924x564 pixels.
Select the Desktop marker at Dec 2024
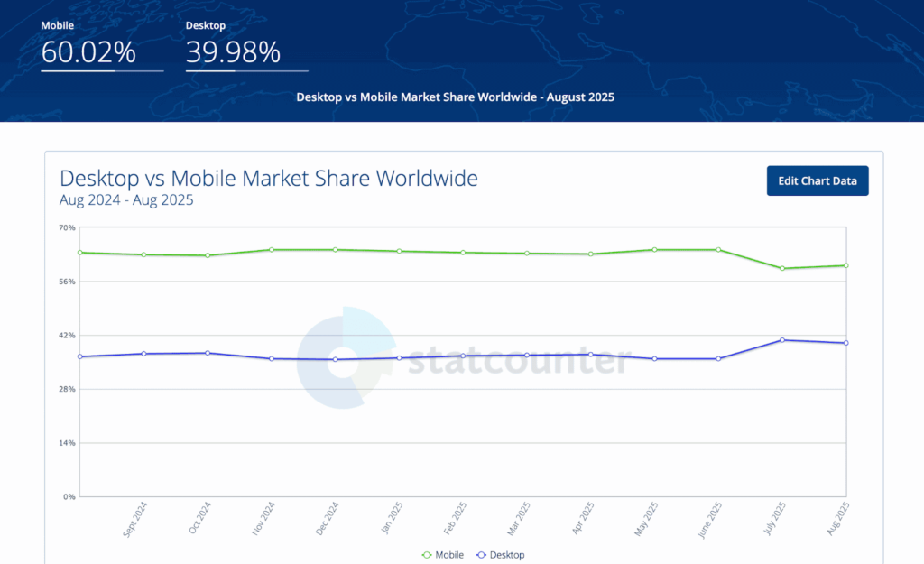click(x=336, y=359)
